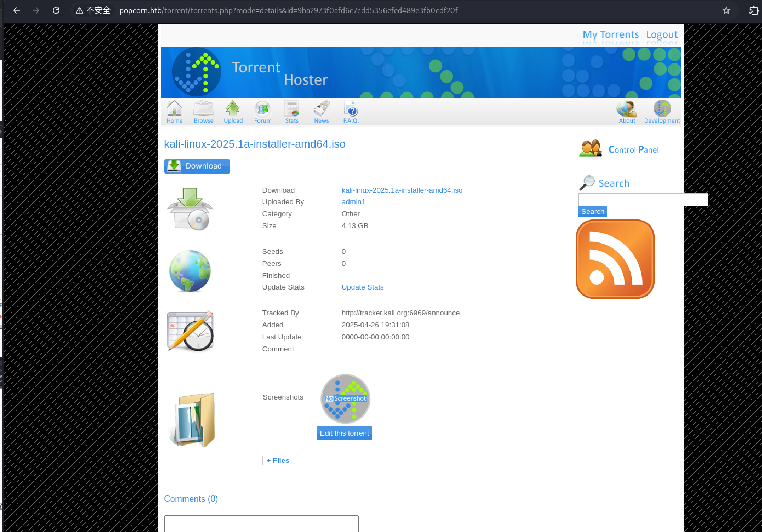762x532 pixels.
Task: Click the Tracked By label
Action: click(280, 313)
